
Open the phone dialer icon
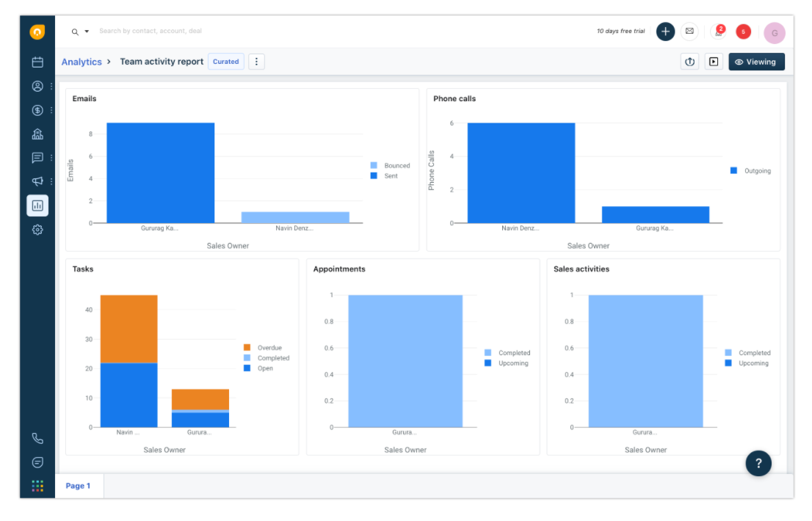pyautogui.click(x=37, y=438)
